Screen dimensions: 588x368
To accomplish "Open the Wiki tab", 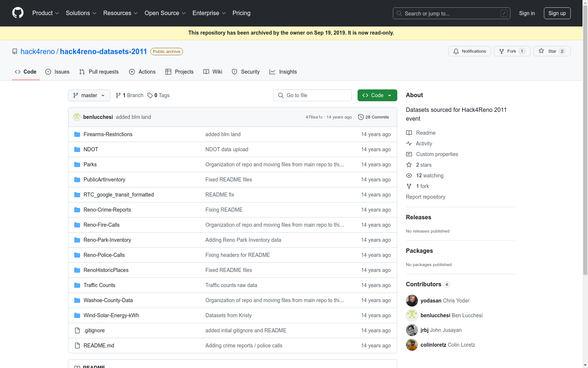I will [213, 72].
